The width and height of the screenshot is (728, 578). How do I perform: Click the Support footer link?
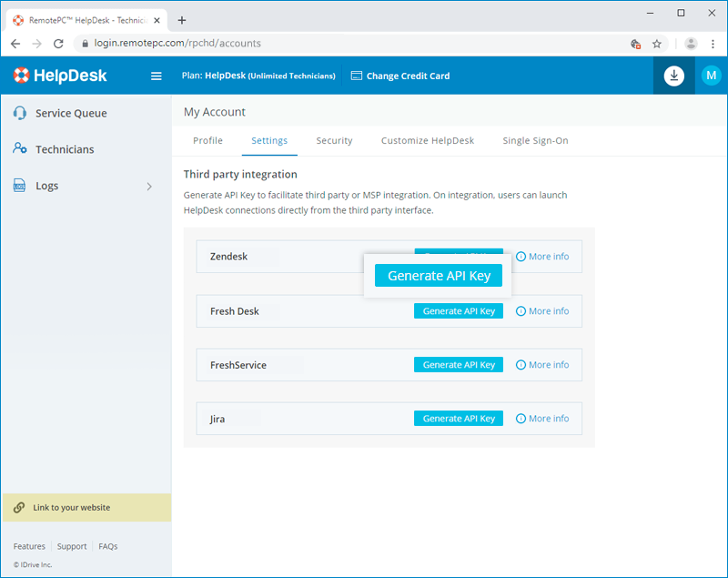pos(72,546)
